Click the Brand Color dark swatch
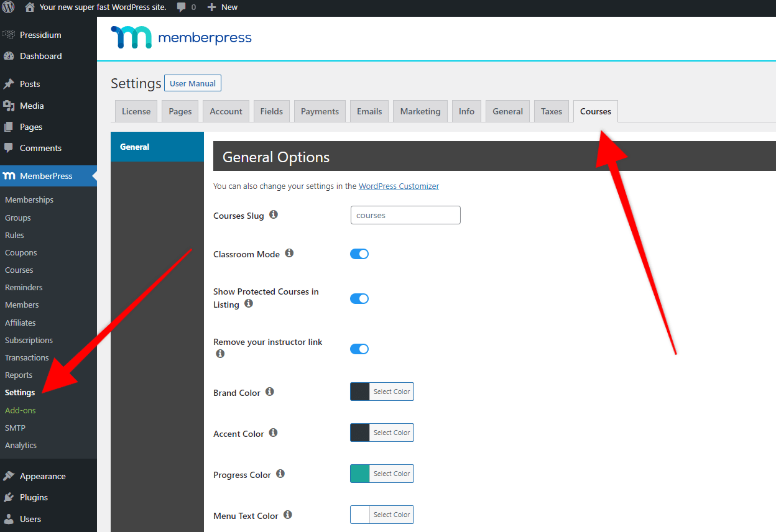The image size is (776, 532). 360,392
